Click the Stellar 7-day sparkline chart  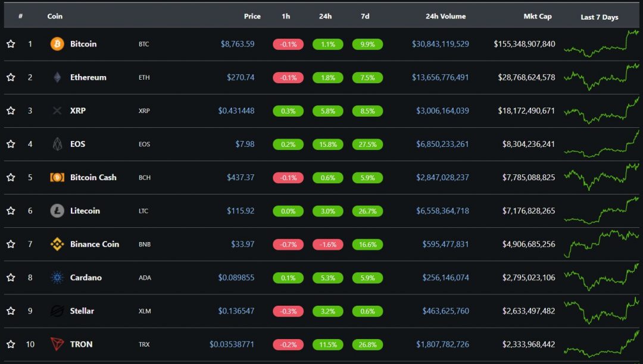coord(601,310)
